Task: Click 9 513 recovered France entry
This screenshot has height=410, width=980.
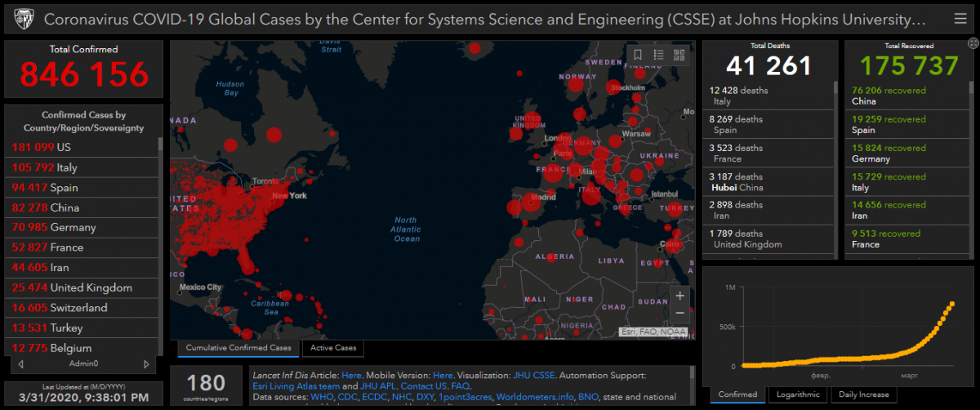Action: click(908, 238)
